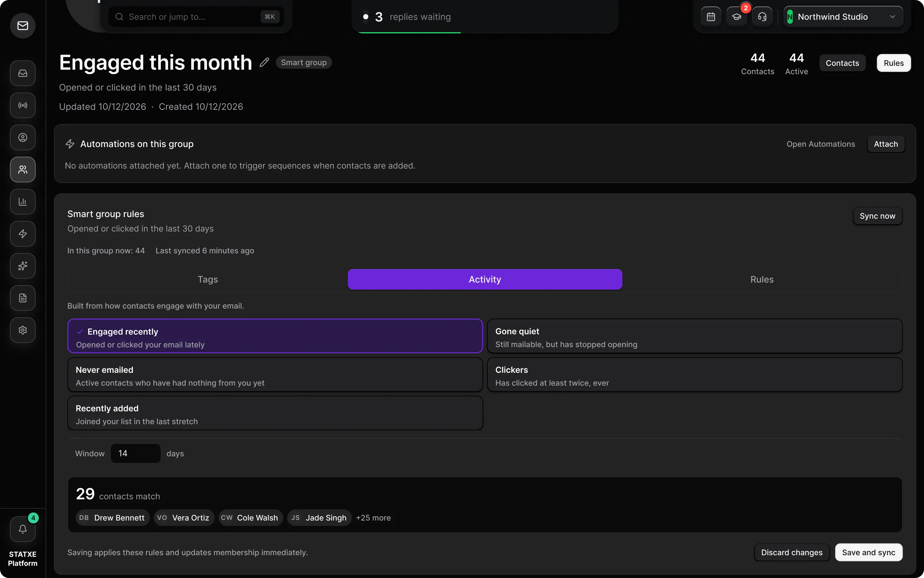Focus the Search or jump to field
This screenshot has height=578, width=924.
[x=196, y=17]
